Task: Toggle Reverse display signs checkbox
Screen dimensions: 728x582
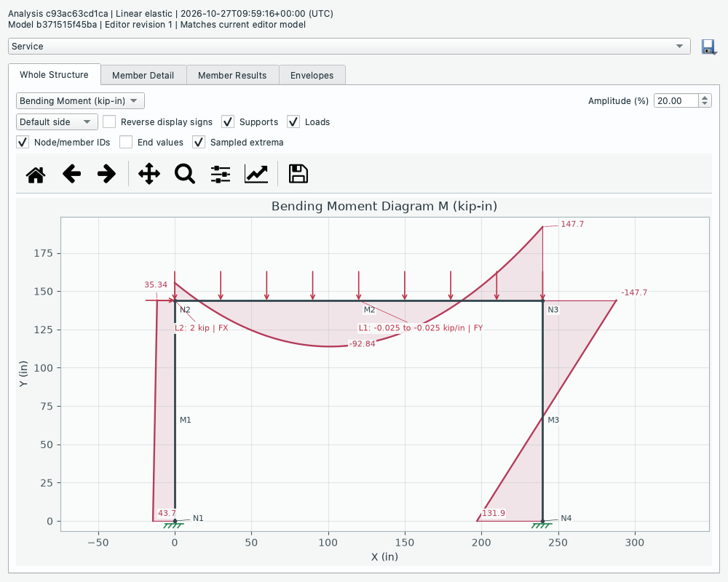Action: [109, 121]
